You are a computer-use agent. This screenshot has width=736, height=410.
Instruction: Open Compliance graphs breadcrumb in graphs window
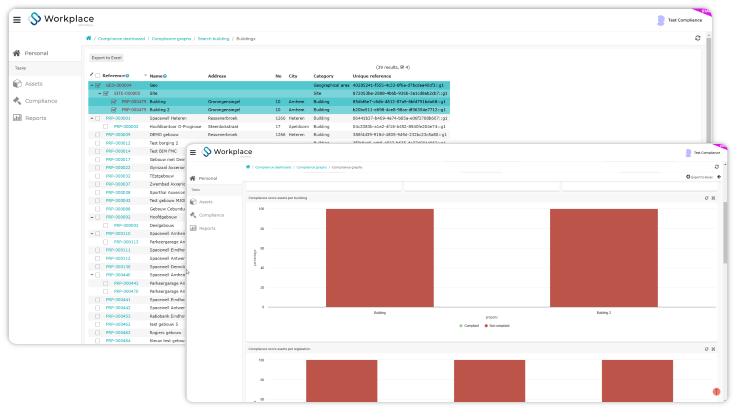(x=312, y=167)
